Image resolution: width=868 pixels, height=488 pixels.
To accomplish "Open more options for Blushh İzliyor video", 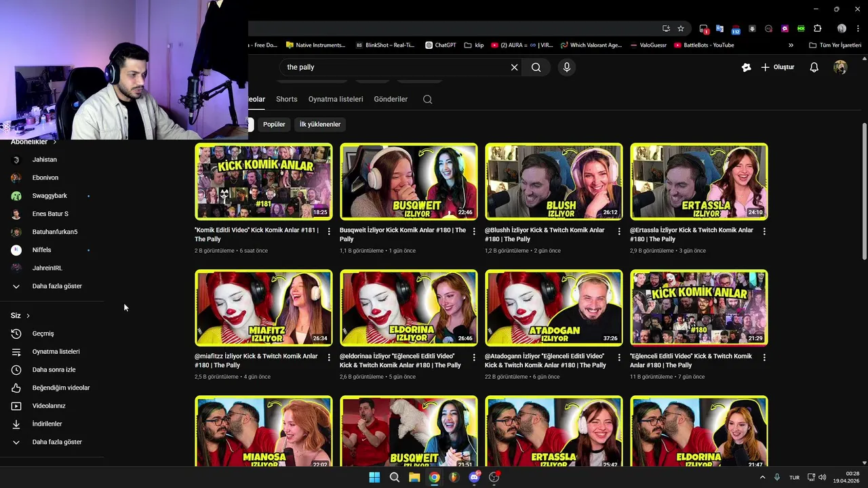I will click(619, 231).
